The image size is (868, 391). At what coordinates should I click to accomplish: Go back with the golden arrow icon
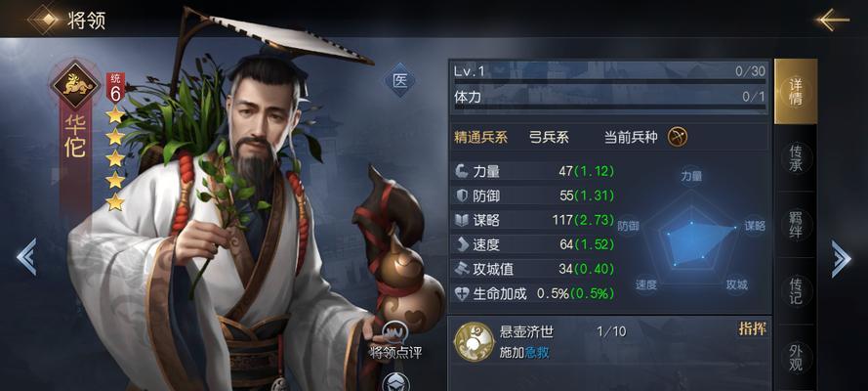coord(832,20)
